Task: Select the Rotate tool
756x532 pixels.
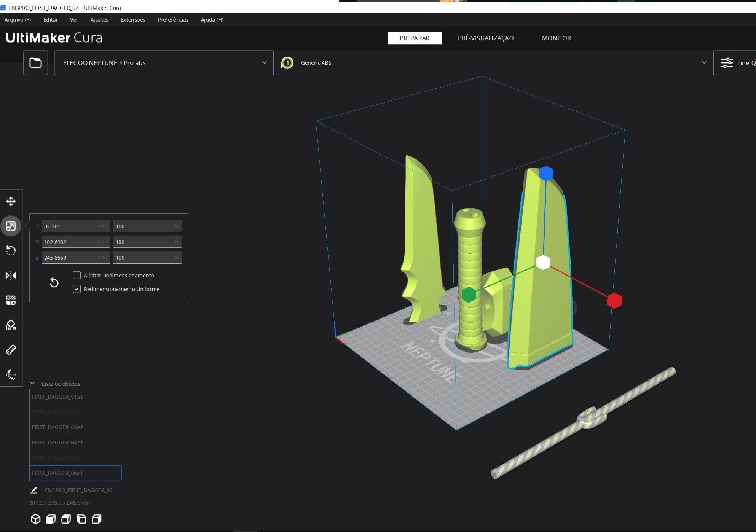Action: [x=11, y=251]
